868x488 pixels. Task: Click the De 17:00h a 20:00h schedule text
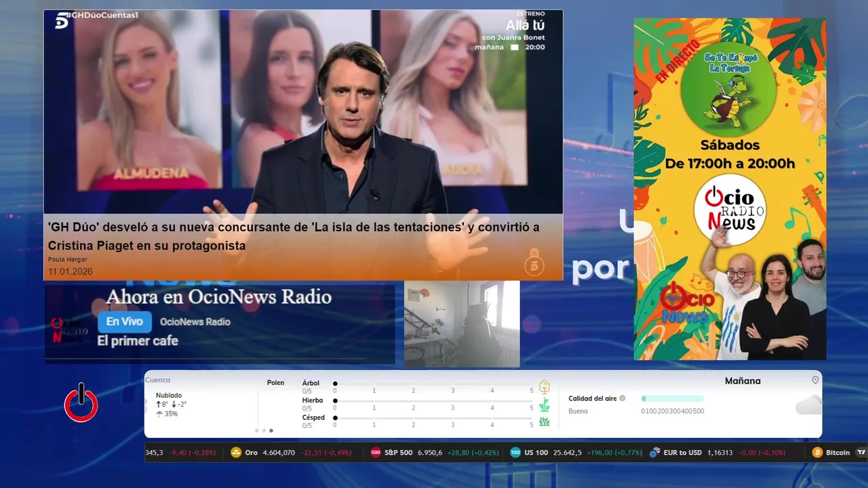click(730, 163)
